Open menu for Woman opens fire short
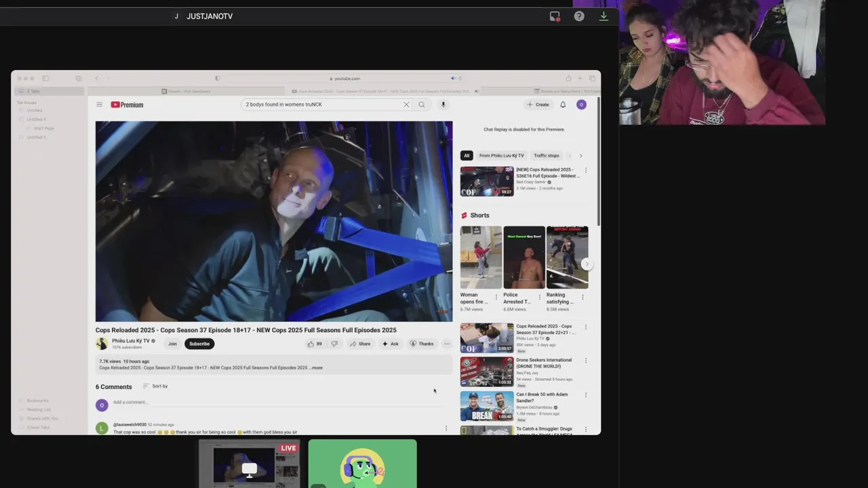 point(496,297)
